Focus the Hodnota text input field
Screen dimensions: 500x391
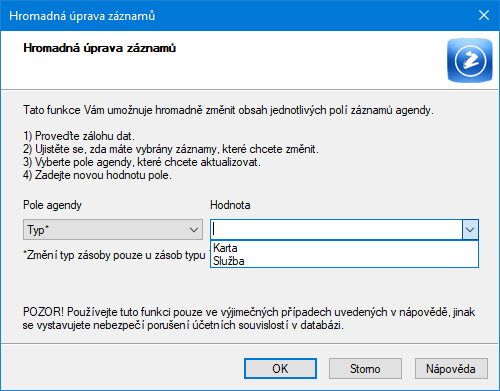pyautogui.click(x=336, y=229)
